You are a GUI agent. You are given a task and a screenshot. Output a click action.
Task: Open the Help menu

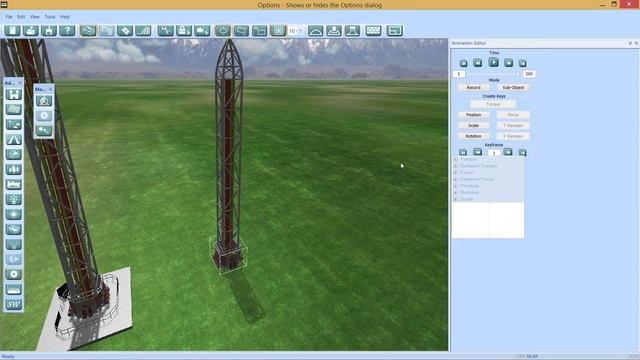click(x=65, y=17)
